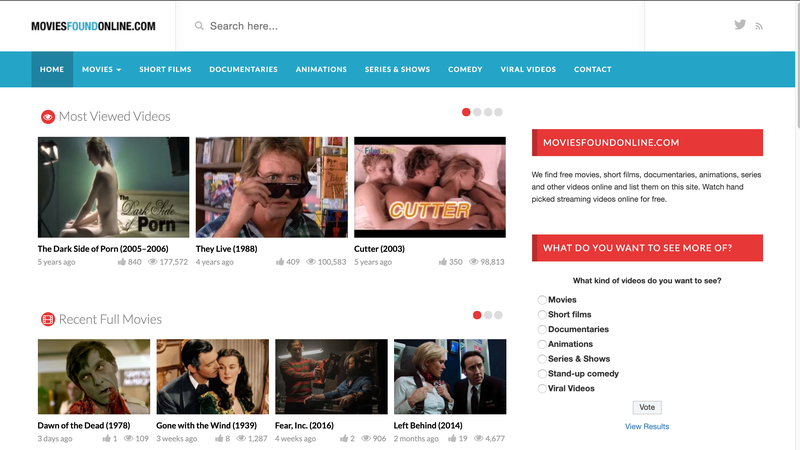Click the film icon beside Recent Full Movies
This screenshot has width=800, height=450.
[47, 319]
